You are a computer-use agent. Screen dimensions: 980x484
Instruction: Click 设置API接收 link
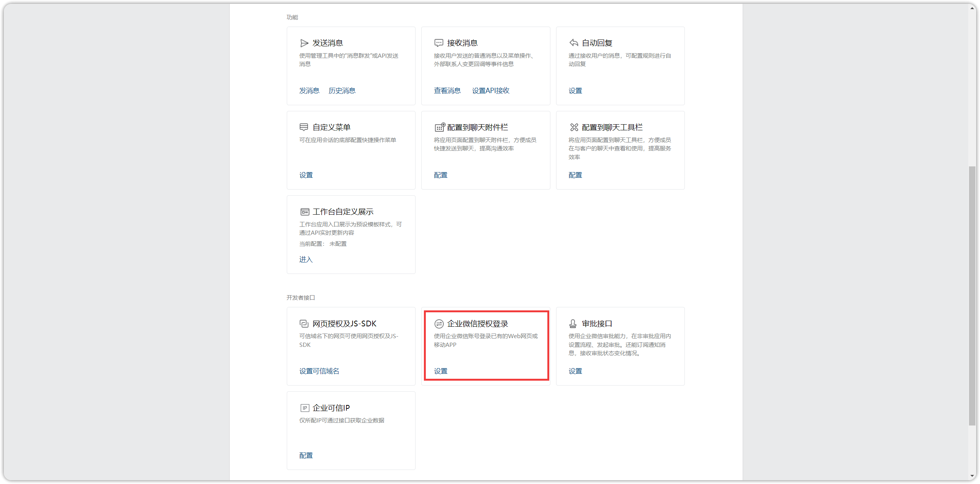point(491,91)
